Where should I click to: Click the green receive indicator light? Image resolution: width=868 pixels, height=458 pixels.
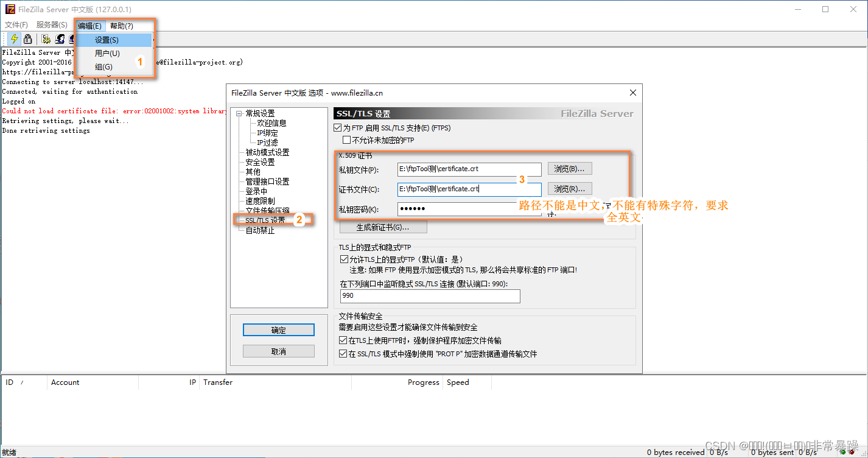click(842, 453)
